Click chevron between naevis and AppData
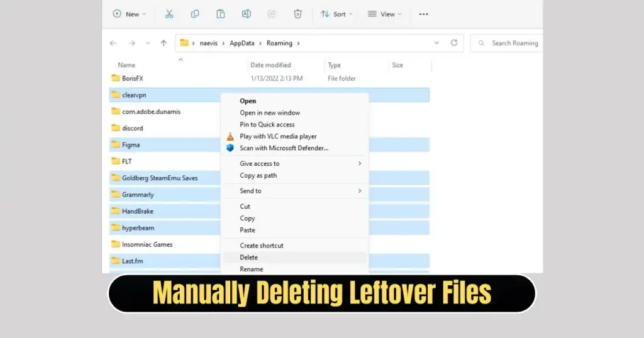The image size is (644, 338). [223, 43]
